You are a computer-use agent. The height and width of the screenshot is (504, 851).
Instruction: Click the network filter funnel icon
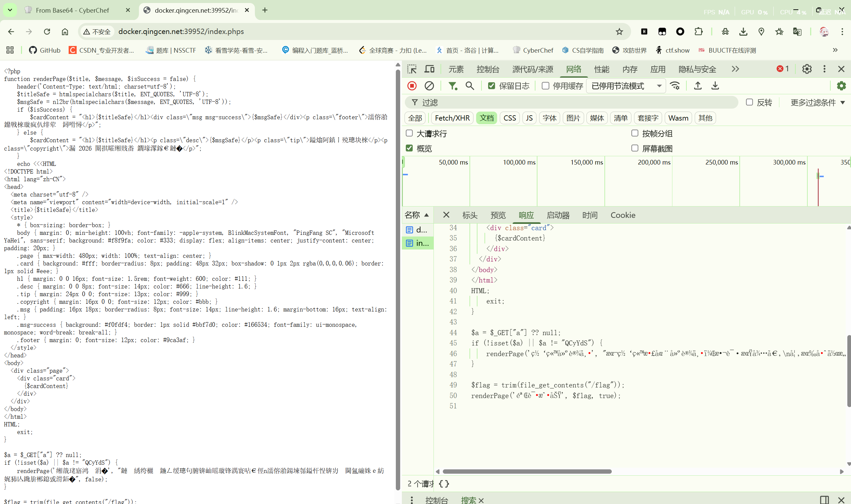(x=452, y=86)
